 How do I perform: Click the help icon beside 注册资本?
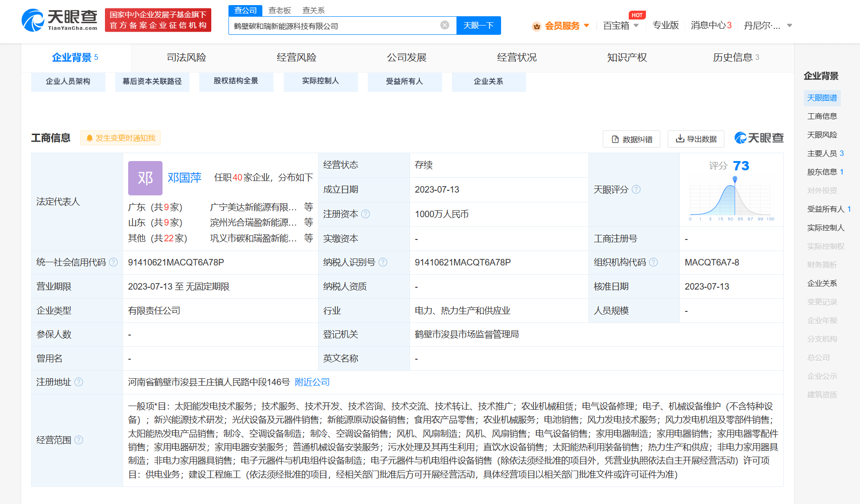pyautogui.click(x=365, y=214)
